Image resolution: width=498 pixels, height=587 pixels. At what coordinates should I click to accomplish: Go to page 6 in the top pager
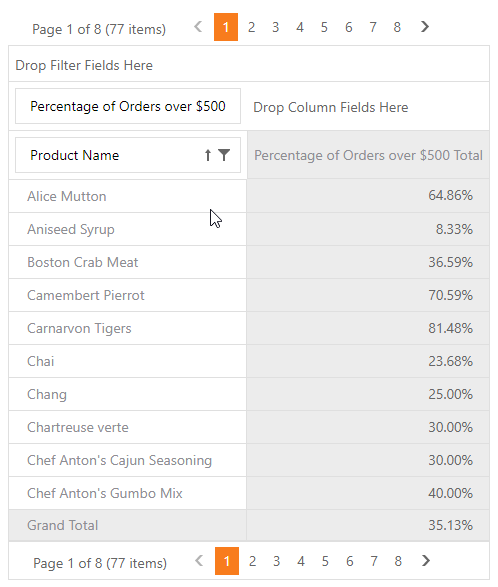coord(349,27)
